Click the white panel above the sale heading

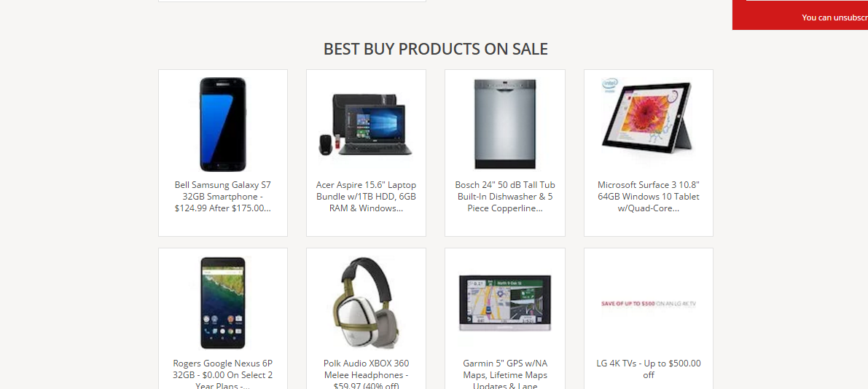[292, 1]
